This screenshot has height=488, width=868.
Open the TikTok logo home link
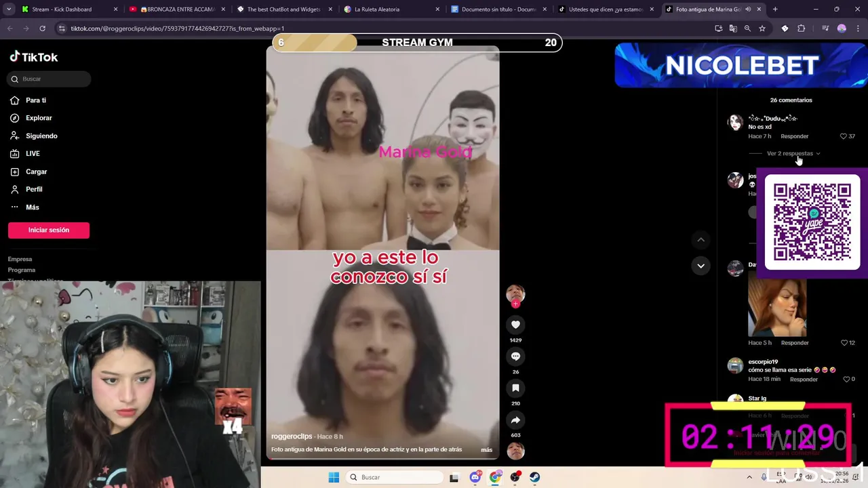34,57
